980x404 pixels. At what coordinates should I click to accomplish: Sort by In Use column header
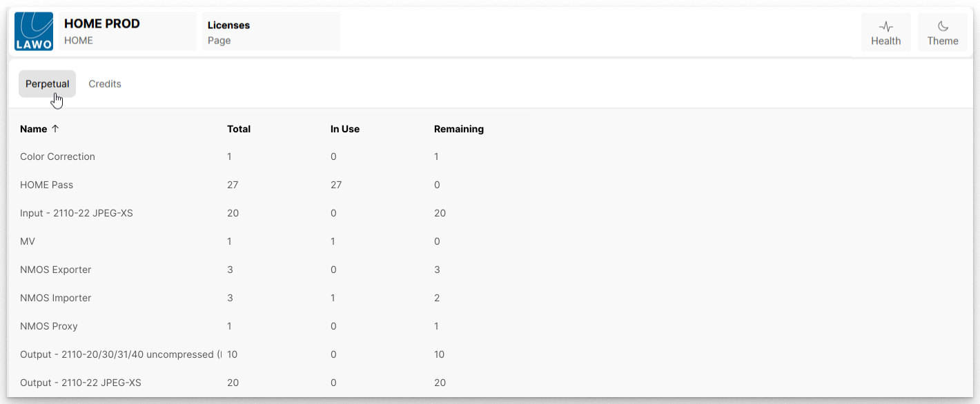click(x=345, y=129)
